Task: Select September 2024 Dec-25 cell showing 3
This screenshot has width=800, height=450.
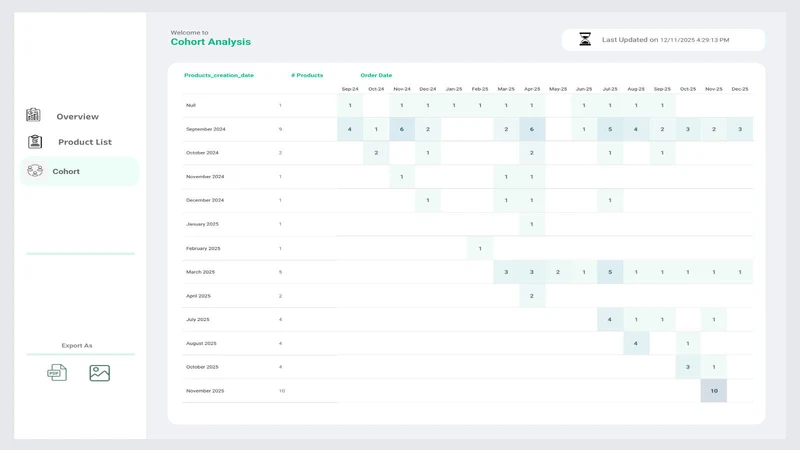Action: [740, 129]
